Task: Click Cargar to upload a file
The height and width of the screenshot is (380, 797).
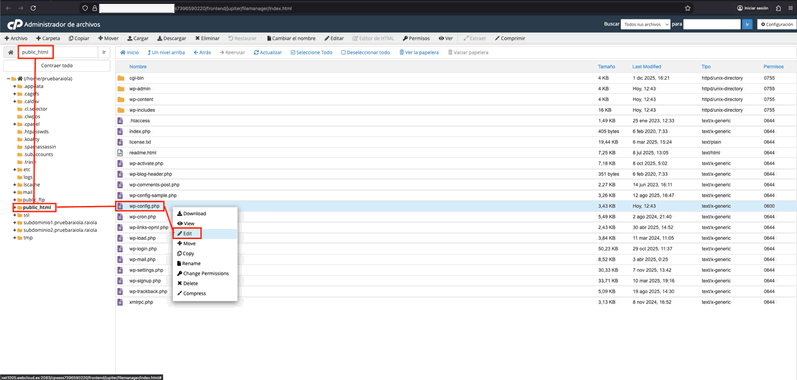Action: point(138,38)
